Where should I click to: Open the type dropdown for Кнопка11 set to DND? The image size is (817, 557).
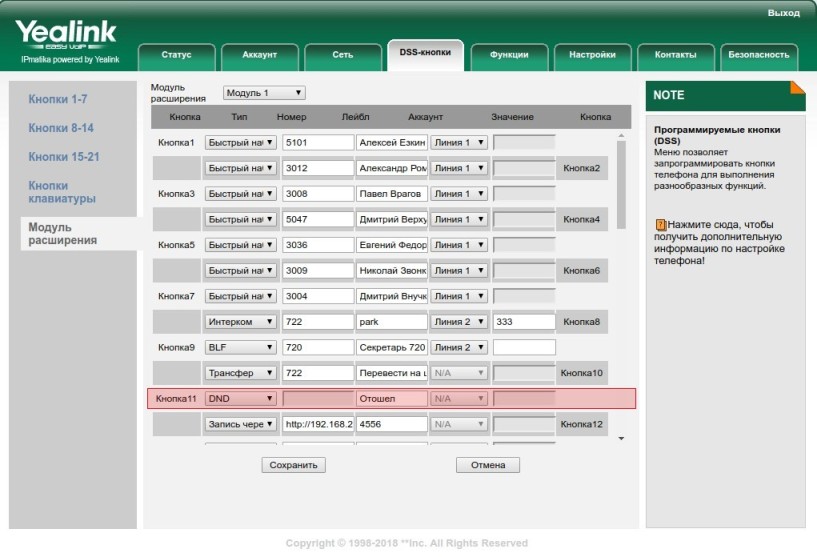click(240, 399)
